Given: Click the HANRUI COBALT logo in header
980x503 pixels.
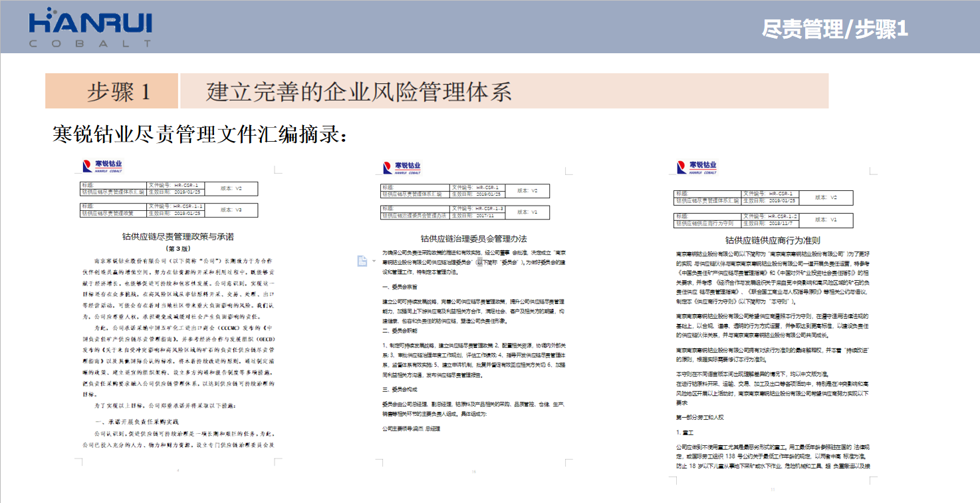Looking at the screenshot, I should click(x=91, y=29).
